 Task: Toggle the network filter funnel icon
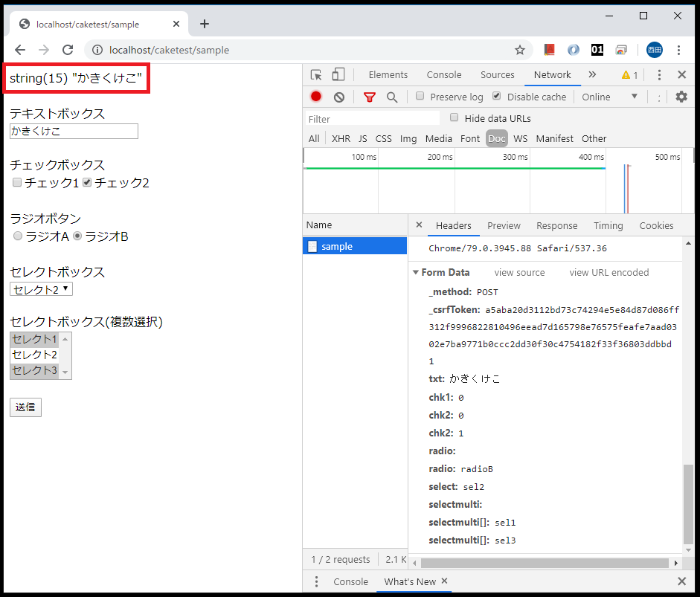click(369, 97)
